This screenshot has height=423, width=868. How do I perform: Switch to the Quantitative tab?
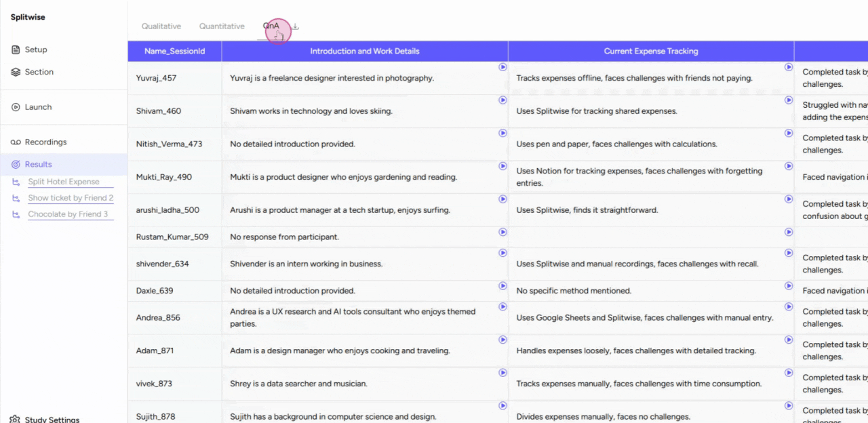222,26
